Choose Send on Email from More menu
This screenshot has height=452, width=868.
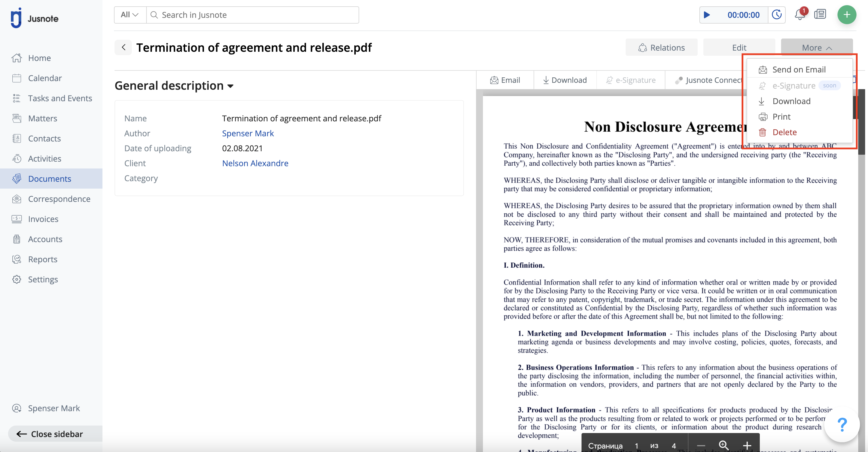[799, 70]
